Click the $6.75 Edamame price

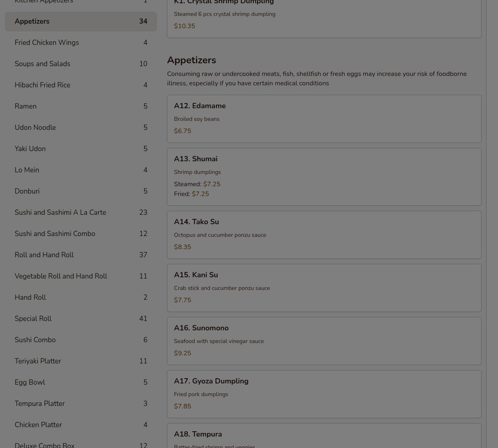(x=182, y=131)
